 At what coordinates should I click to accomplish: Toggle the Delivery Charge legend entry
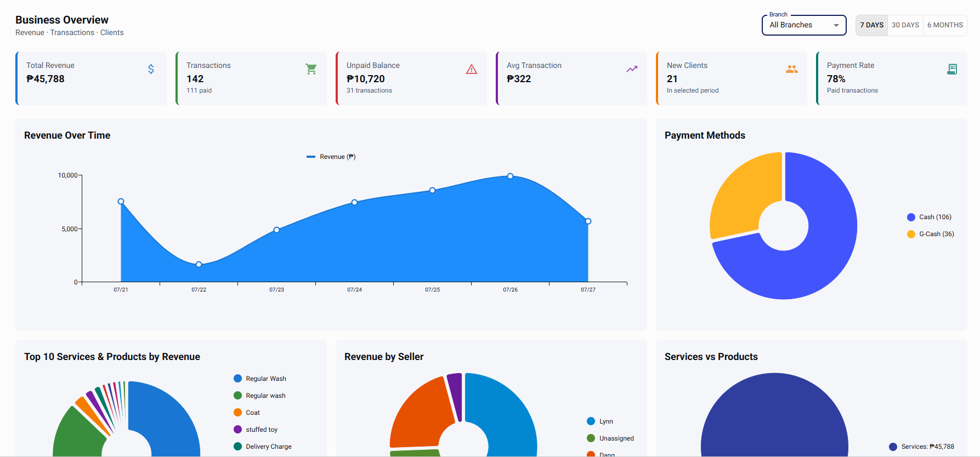[x=263, y=447]
